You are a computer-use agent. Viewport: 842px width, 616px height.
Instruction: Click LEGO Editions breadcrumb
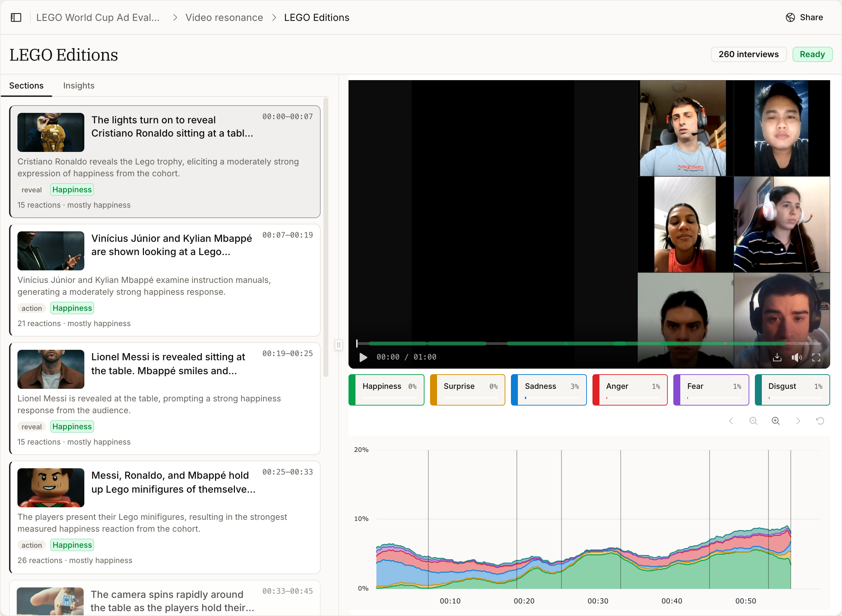click(x=316, y=17)
